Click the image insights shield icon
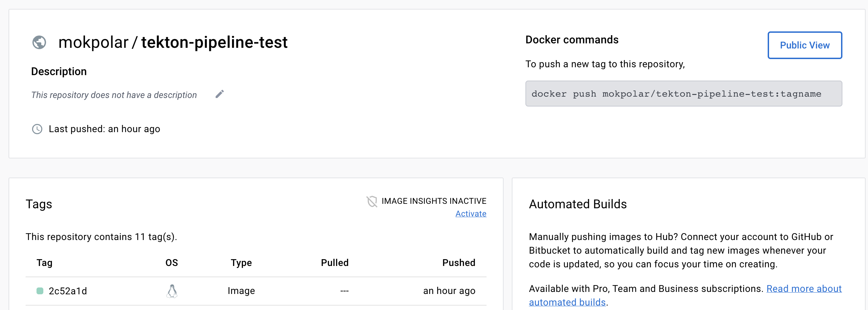The height and width of the screenshot is (310, 868). [372, 201]
